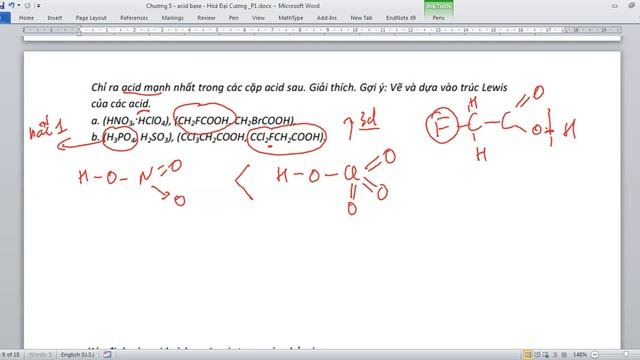Click the horizontal ruler above the document
Viewport: 640px width, 360px height.
(322, 30)
